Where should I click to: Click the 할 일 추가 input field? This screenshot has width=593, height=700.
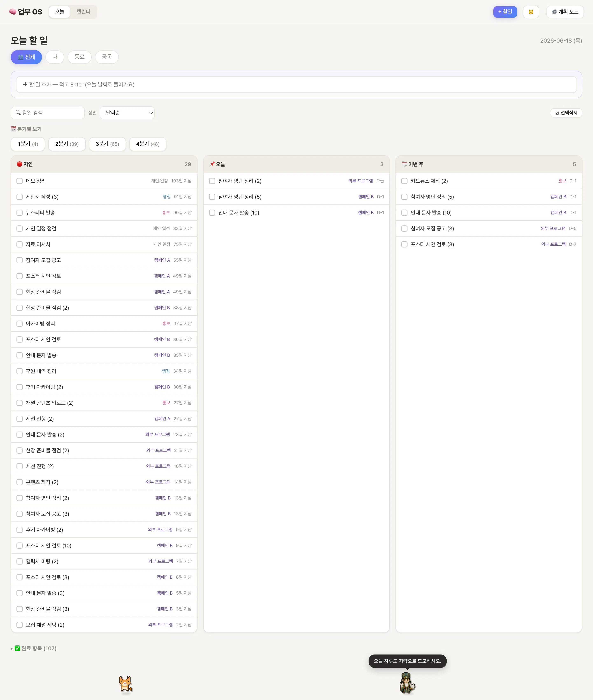[x=296, y=84]
